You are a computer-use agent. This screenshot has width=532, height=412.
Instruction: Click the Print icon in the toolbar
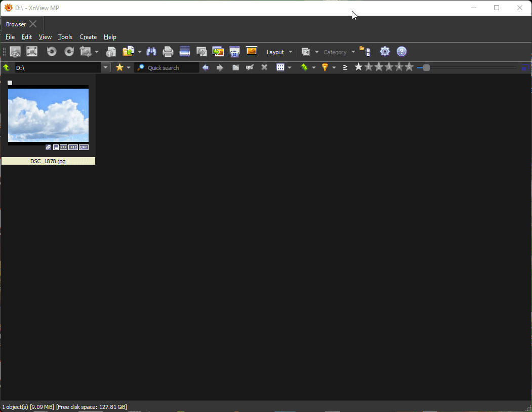click(x=168, y=52)
